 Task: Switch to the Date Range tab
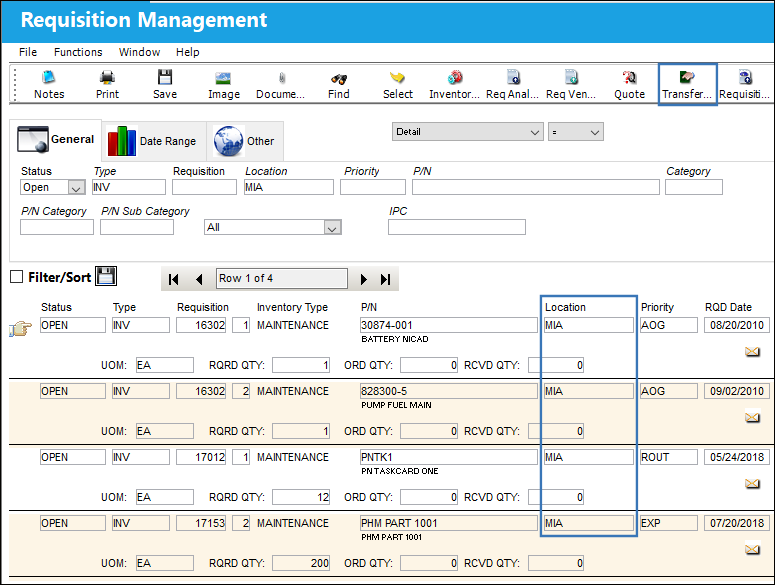click(x=153, y=141)
